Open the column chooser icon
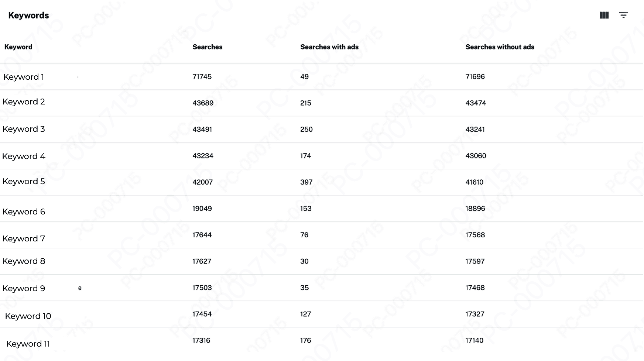This screenshot has height=361, width=644. coord(604,15)
